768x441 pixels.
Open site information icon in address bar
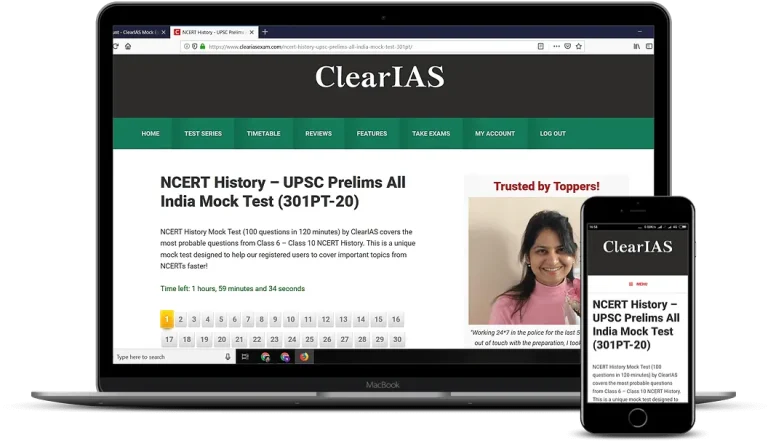(187, 47)
